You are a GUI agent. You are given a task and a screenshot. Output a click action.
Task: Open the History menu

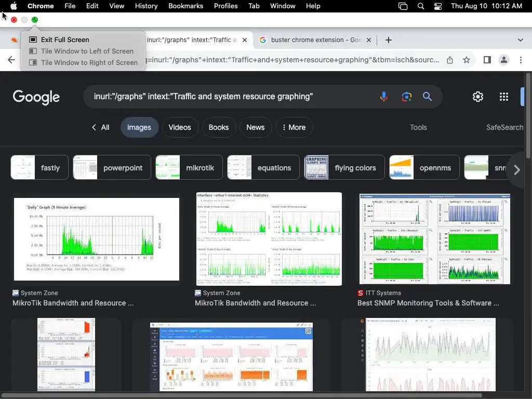[x=146, y=6]
